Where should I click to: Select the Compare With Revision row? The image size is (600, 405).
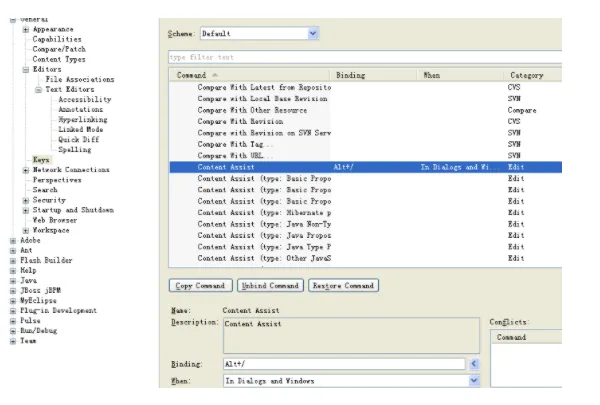click(x=365, y=121)
